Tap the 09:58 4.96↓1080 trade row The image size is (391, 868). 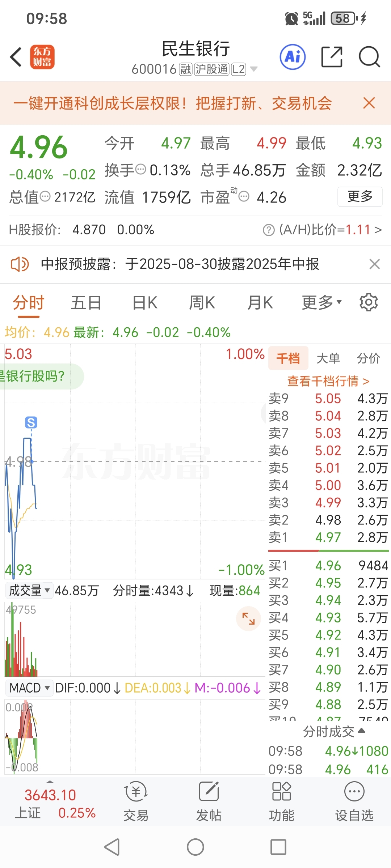(x=328, y=751)
